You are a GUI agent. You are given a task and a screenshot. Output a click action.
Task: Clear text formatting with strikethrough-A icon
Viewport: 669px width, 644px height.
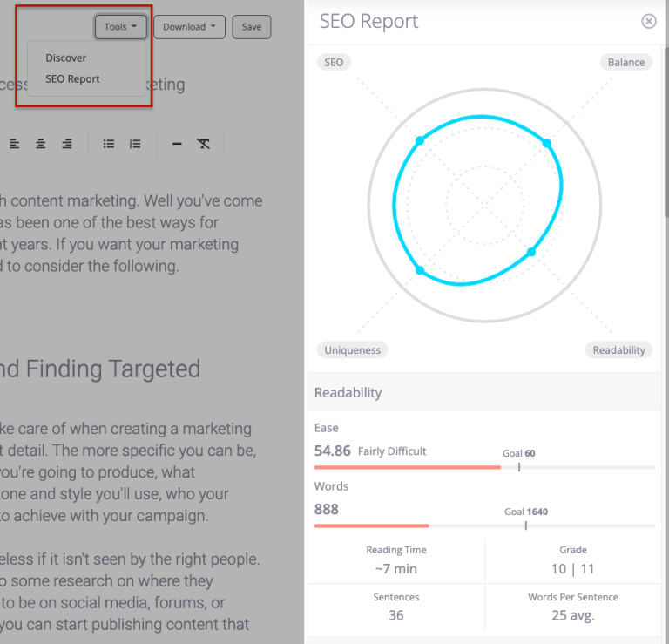pyautogui.click(x=204, y=144)
